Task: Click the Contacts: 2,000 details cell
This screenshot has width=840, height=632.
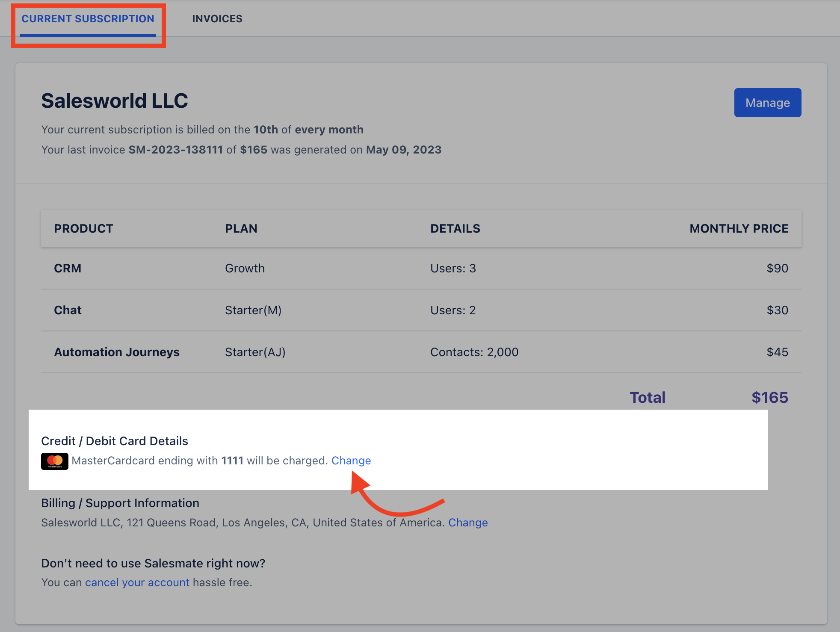Action: pyautogui.click(x=474, y=352)
